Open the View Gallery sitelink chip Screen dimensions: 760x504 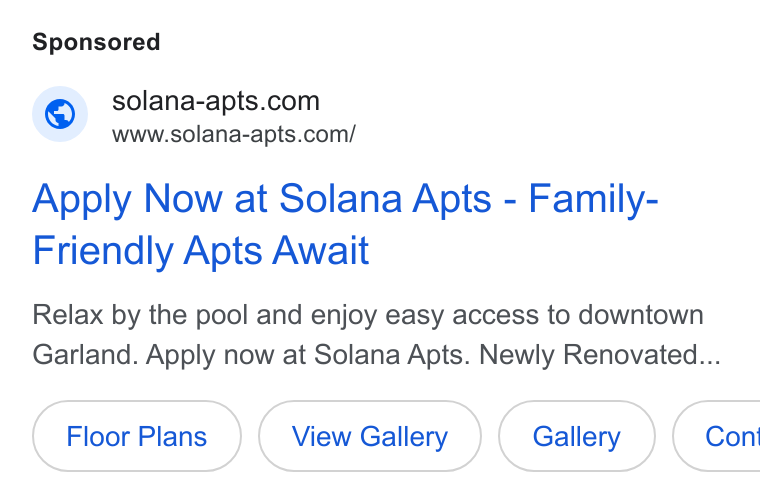370,436
